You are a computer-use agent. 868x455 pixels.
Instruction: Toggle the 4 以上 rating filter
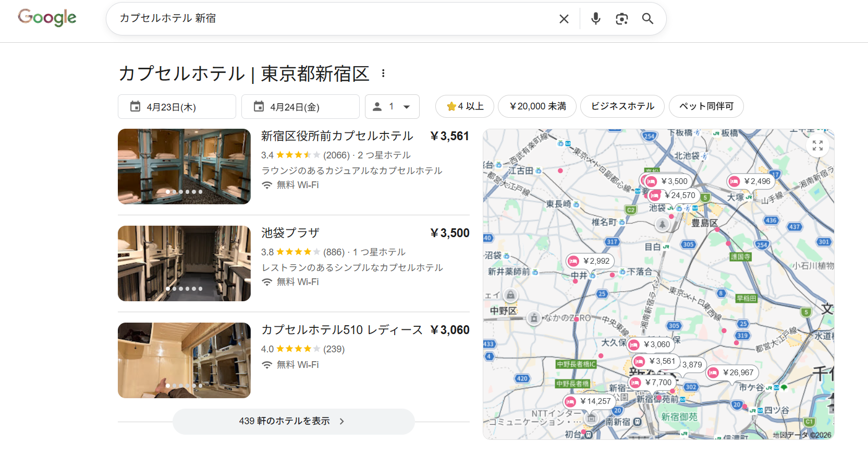465,106
